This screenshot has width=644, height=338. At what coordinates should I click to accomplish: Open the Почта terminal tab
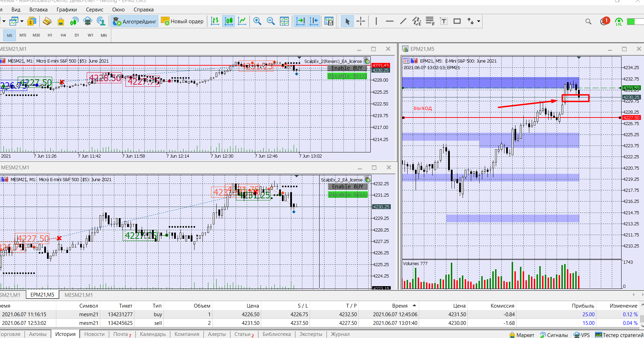(122, 334)
